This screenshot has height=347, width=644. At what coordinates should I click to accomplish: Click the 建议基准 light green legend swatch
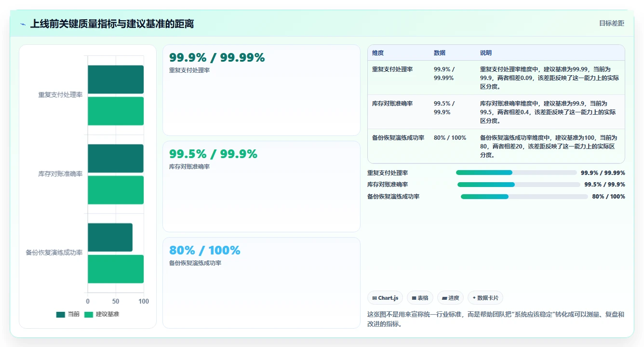coord(89,314)
